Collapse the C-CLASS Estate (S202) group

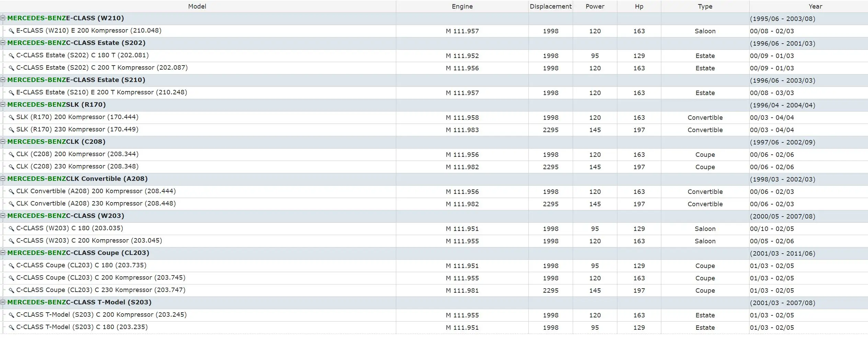3,43
